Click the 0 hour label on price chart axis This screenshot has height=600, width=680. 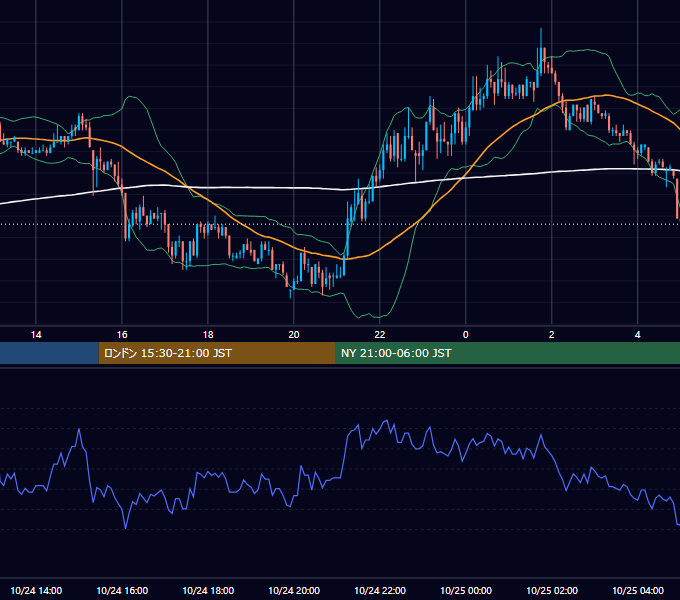point(465,335)
